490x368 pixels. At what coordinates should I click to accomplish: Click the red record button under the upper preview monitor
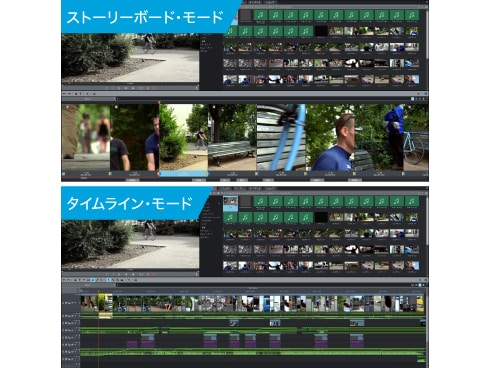(x=154, y=88)
